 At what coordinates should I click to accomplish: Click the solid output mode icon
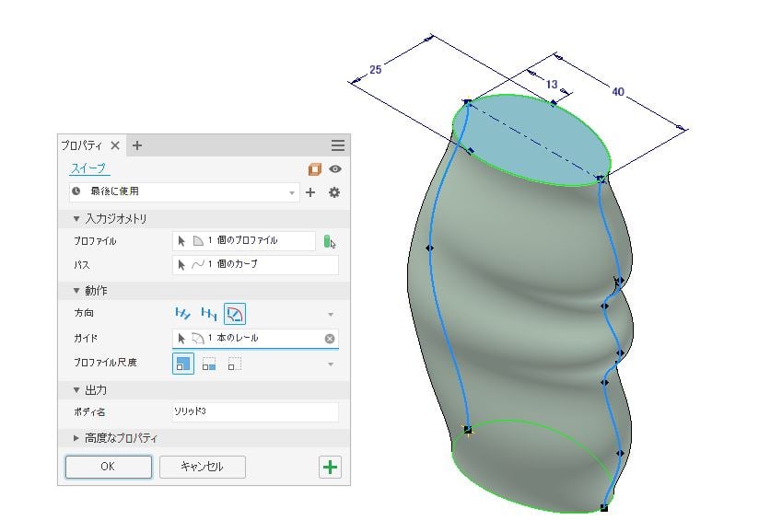pos(315,169)
